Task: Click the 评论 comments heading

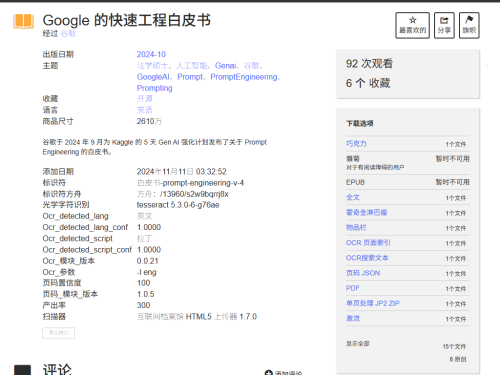Action: click(57, 369)
